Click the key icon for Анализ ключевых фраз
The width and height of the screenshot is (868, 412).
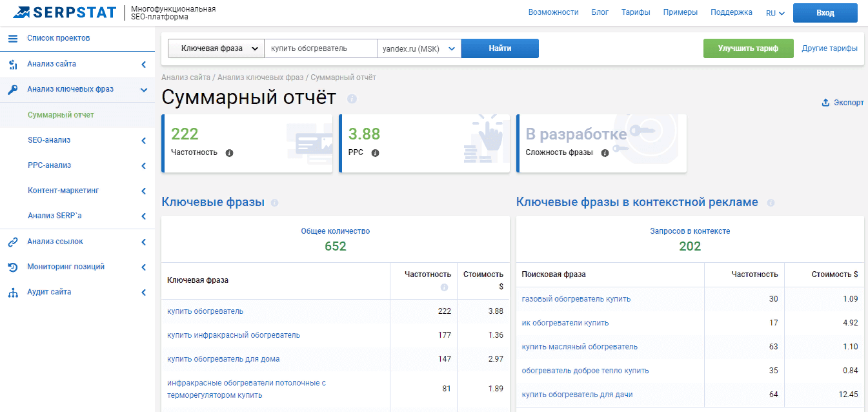pyautogui.click(x=12, y=89)
